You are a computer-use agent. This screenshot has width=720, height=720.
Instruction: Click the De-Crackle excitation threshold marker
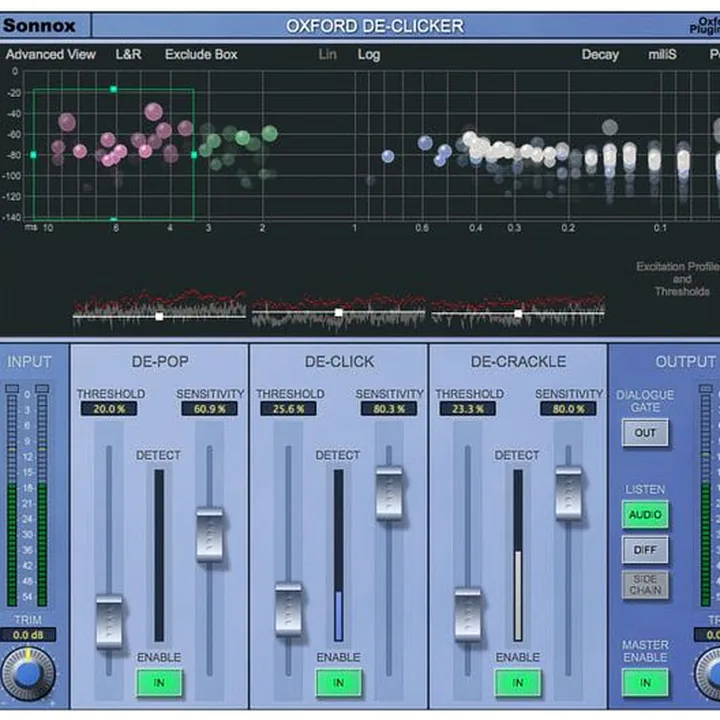click(x=518, y=314)
